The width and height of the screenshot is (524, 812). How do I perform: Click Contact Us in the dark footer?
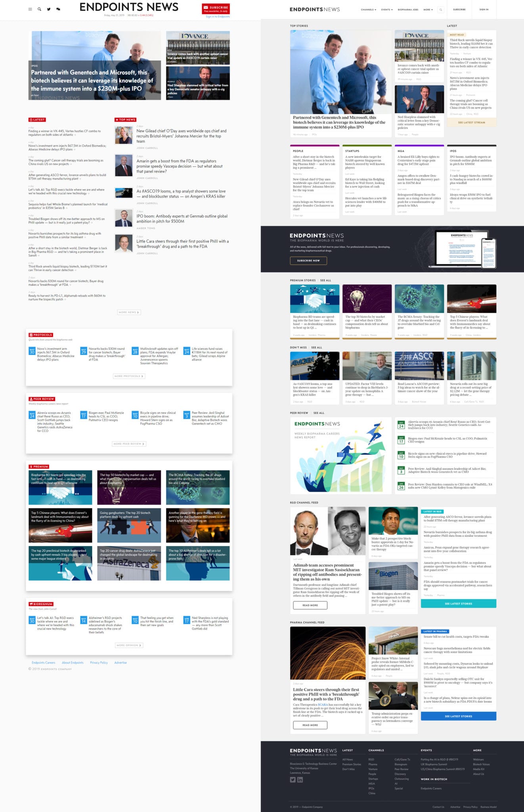[438, 806]
